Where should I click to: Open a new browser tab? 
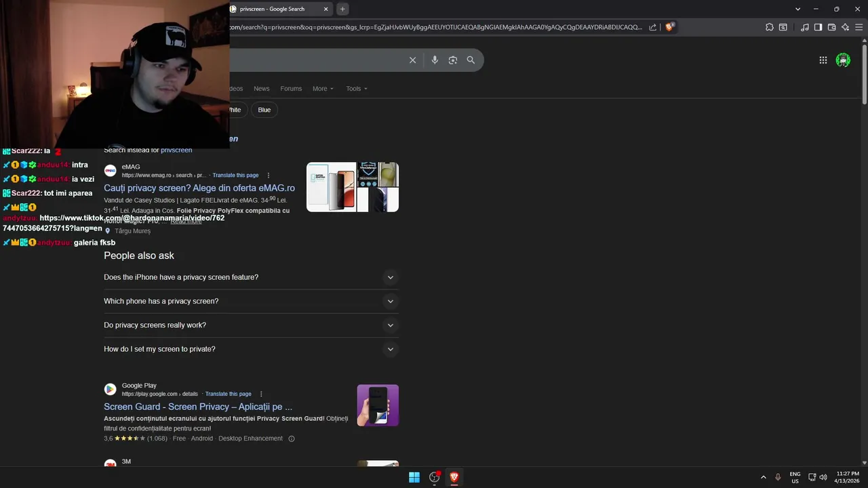[342, 9]
